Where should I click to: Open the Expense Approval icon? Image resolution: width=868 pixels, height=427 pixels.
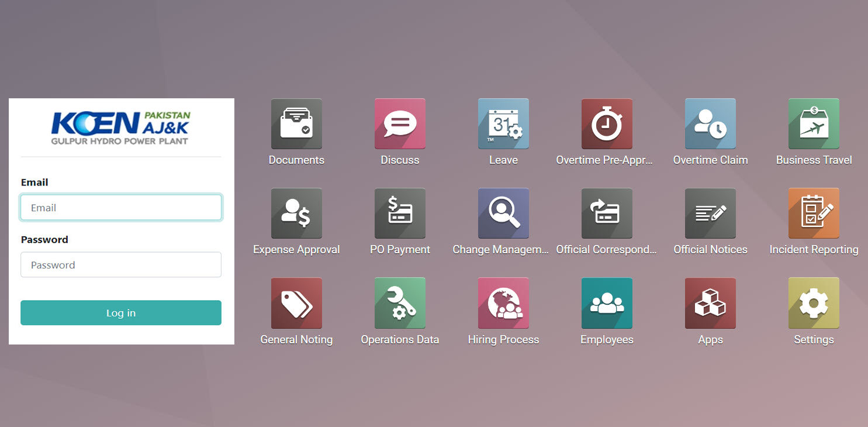296,213
